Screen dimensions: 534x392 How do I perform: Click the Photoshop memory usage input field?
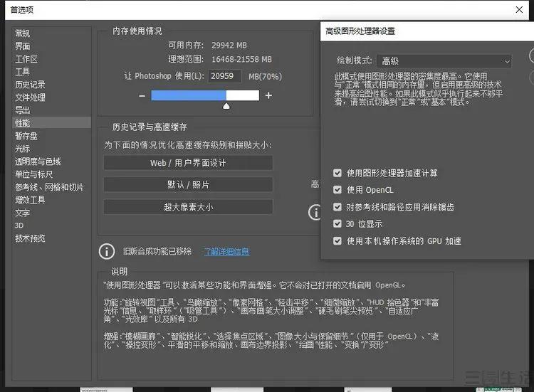tap(224, 75)
